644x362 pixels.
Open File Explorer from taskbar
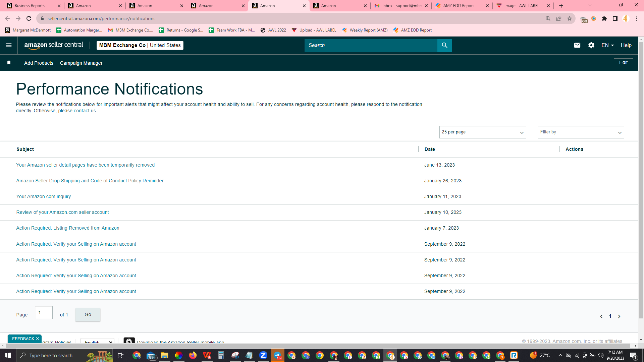coord(164,355)
